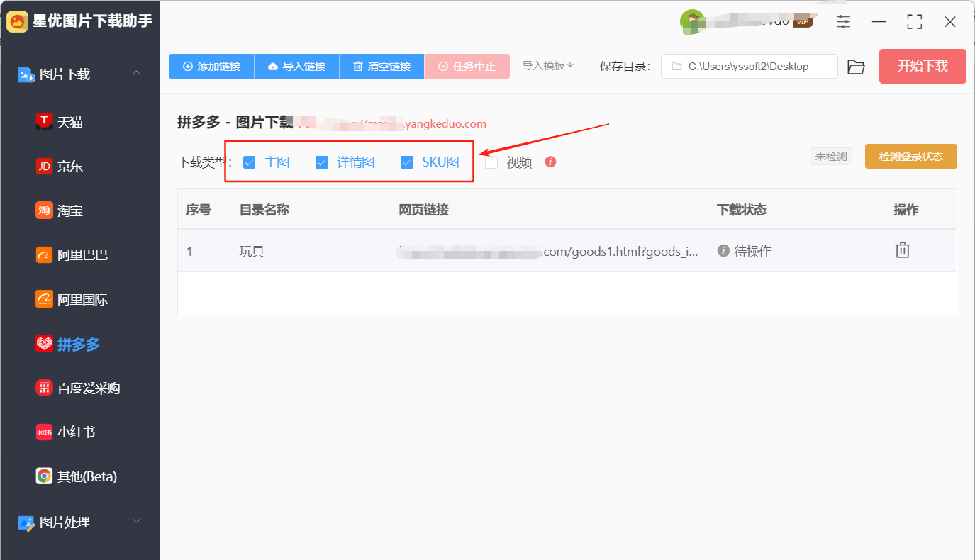Click the 小红书 icon

point(44,432)
